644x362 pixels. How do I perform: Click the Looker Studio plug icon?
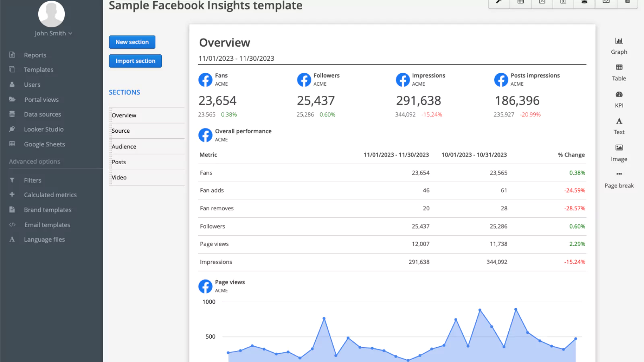pos(12,129)
